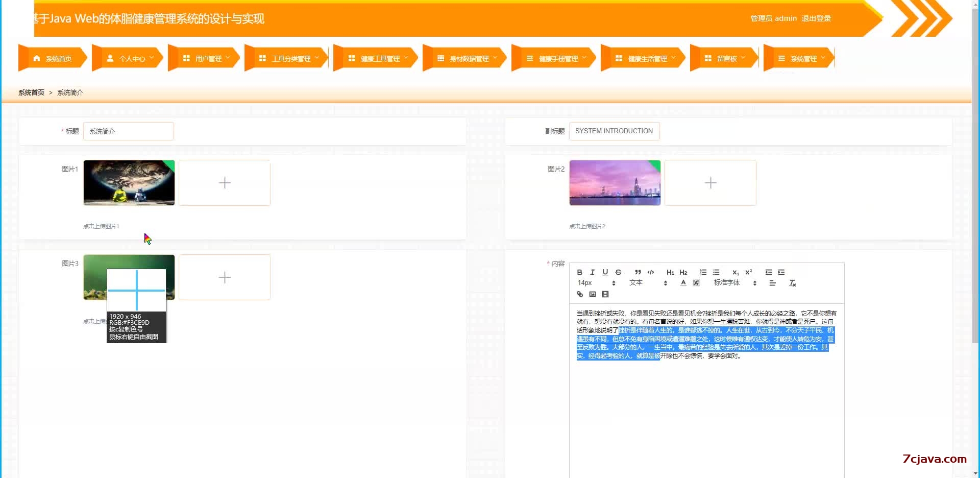
Task: Apply italic formatting
Action: [593, 272]
